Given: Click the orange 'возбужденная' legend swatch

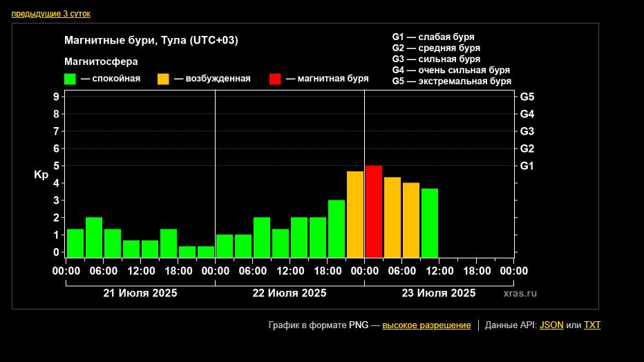Looking at the screenshot, I should (163, 79).
